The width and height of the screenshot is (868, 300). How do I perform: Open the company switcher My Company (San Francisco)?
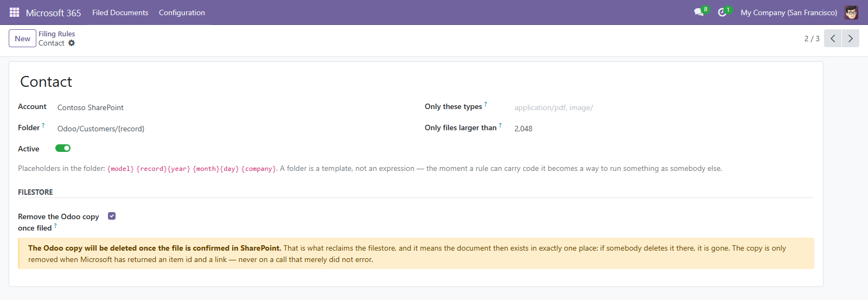[789, 12]
